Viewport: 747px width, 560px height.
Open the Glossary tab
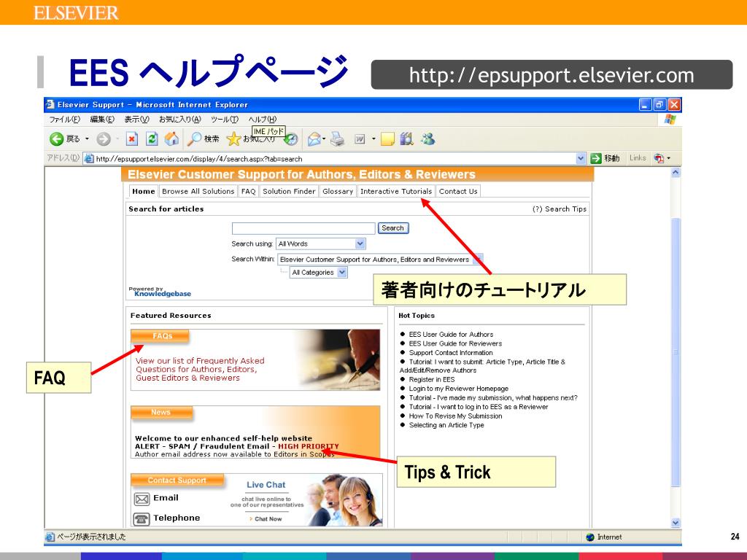(338, 192)
